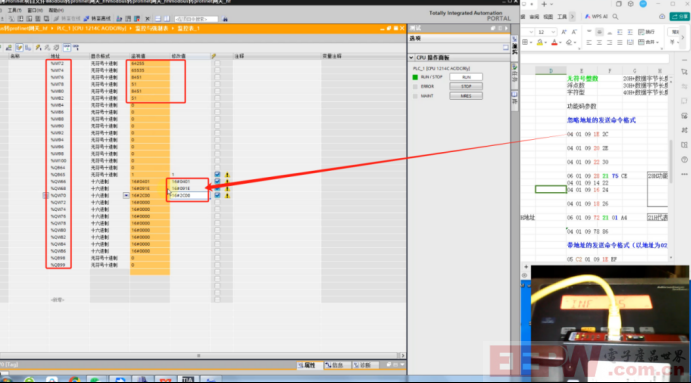
Task: Open the Tools menu in TIA Portal
Action: [15, 10]
